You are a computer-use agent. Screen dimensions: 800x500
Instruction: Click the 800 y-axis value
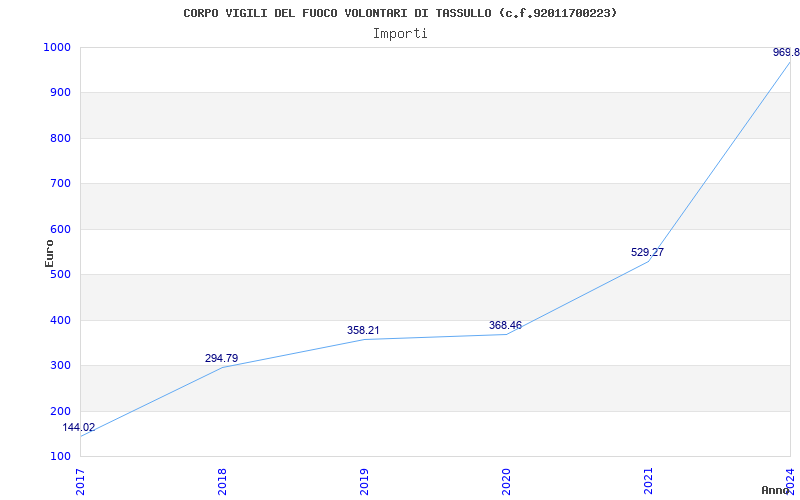click(60, 138)
